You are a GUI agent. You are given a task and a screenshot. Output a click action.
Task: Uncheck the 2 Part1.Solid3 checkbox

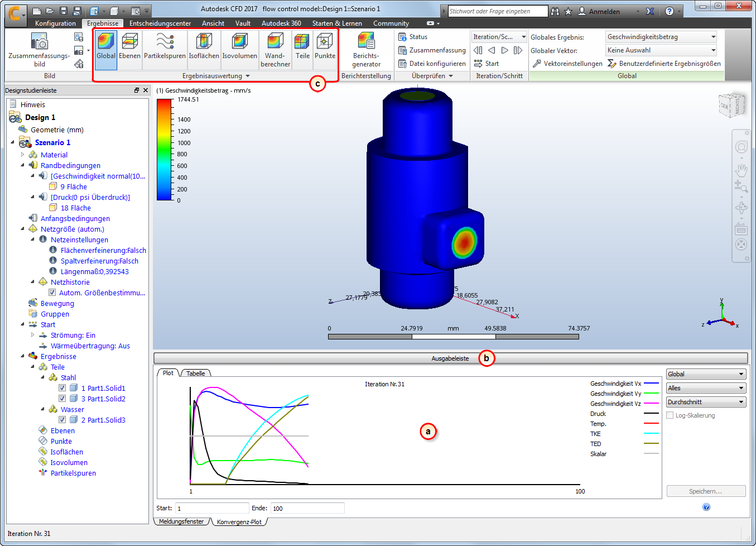(62, 420)
